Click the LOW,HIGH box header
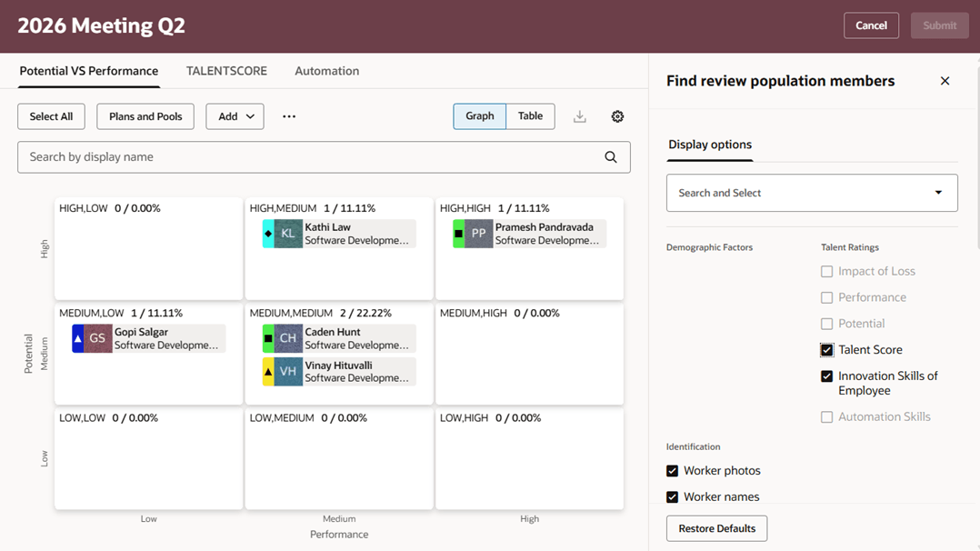 [491, 417]
